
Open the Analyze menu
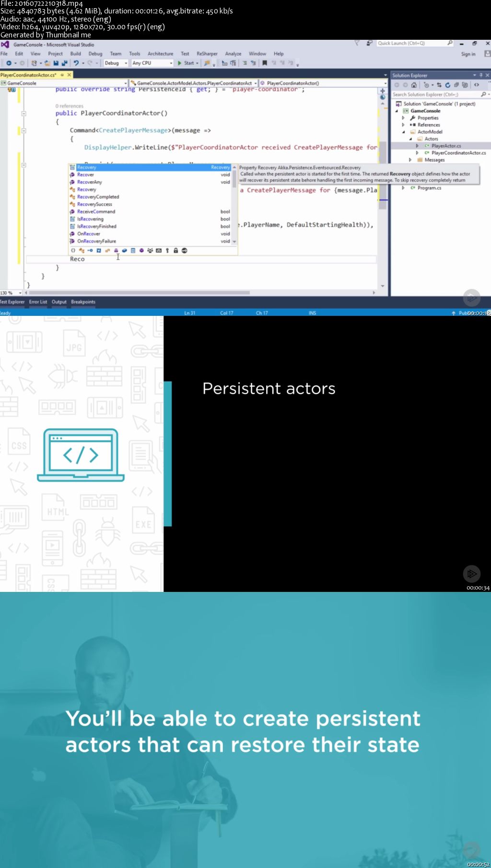coord(233,54)
